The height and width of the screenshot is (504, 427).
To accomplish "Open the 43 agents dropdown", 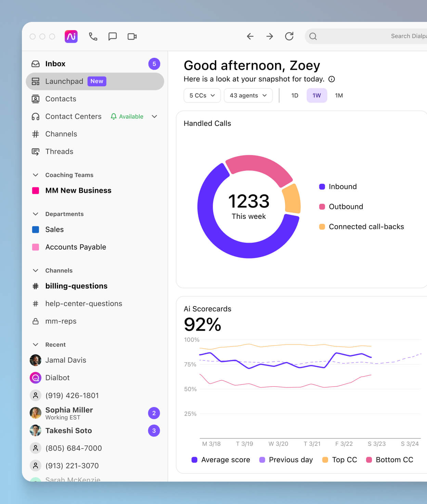I will [248, 96].
